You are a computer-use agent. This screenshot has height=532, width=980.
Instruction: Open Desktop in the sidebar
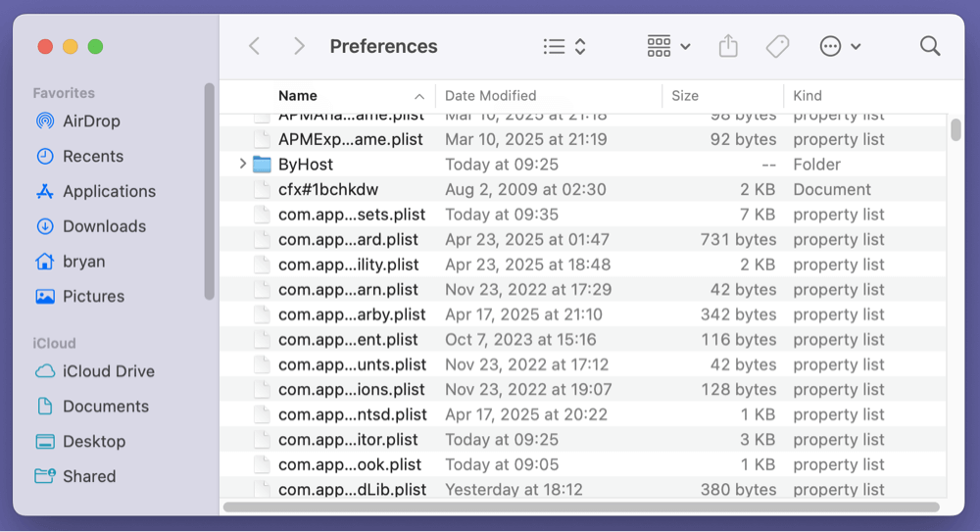[80, 441]
